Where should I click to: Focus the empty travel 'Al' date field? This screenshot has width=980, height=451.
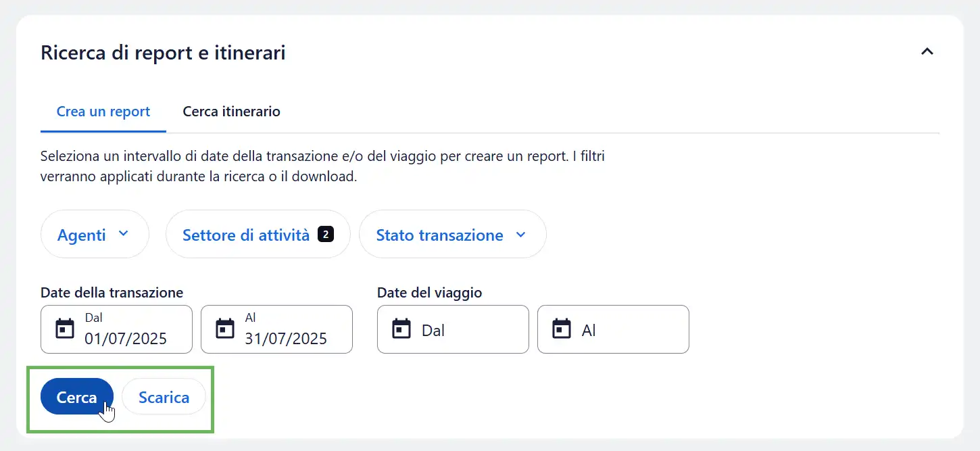627,330
